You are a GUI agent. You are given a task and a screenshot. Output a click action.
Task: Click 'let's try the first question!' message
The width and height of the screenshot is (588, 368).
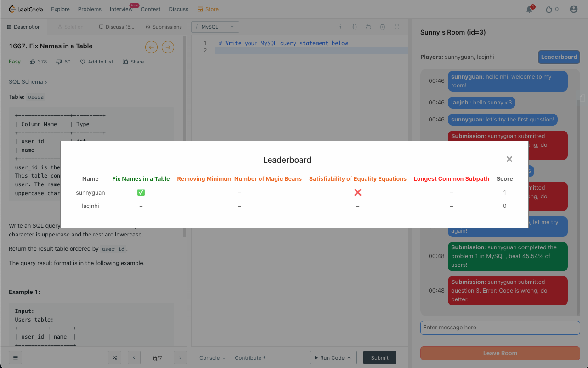click(x=503, y=120)
